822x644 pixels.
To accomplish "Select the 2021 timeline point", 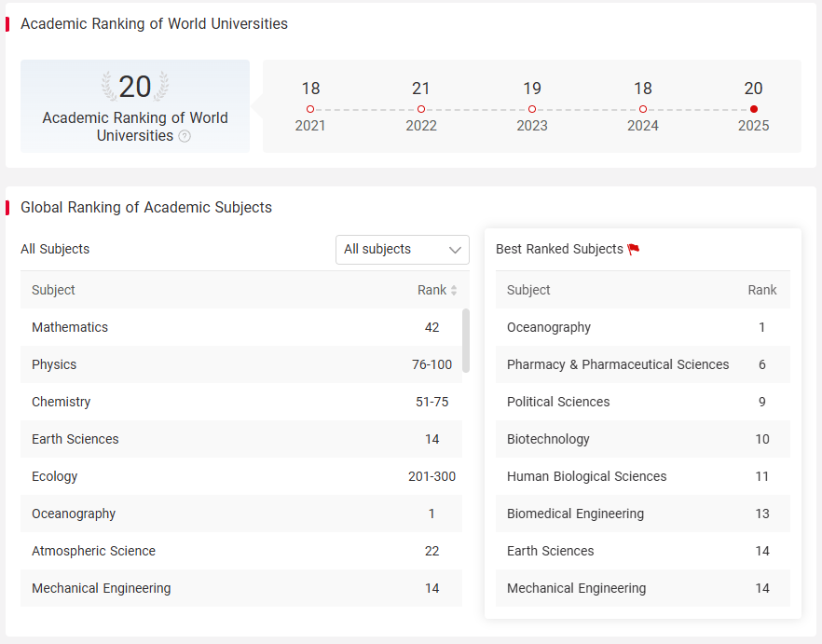I will pos(310,109).
